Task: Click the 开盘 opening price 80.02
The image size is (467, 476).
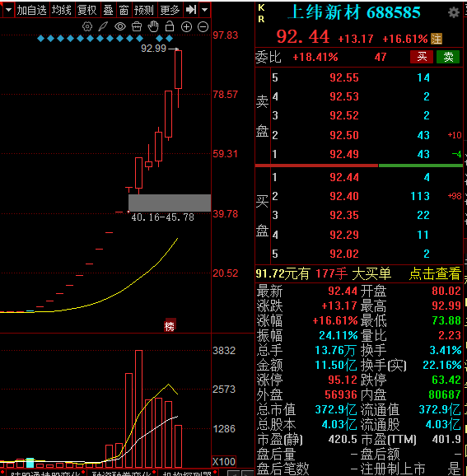Action: tap(446, 291)
